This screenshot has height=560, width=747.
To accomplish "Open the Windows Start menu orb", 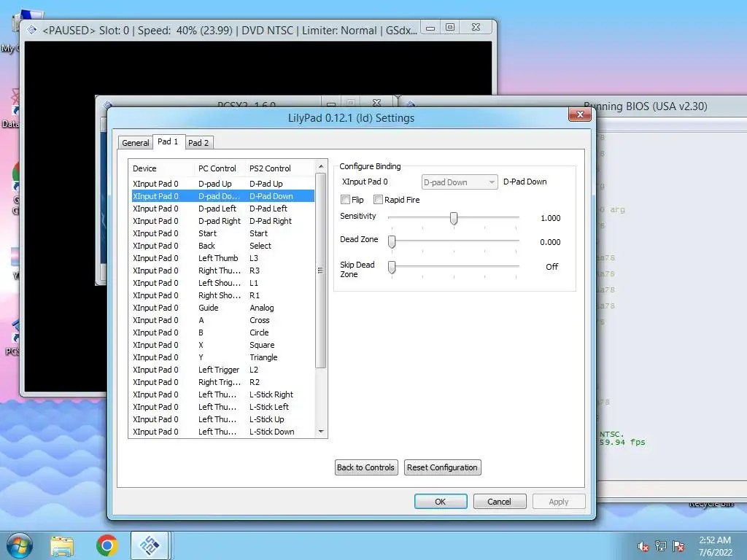I will [x=19, y=545].
